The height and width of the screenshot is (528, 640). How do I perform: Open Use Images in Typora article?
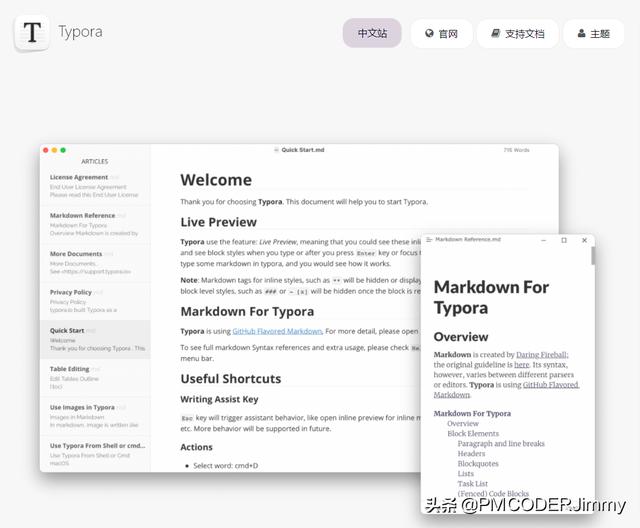click(95, 416)
